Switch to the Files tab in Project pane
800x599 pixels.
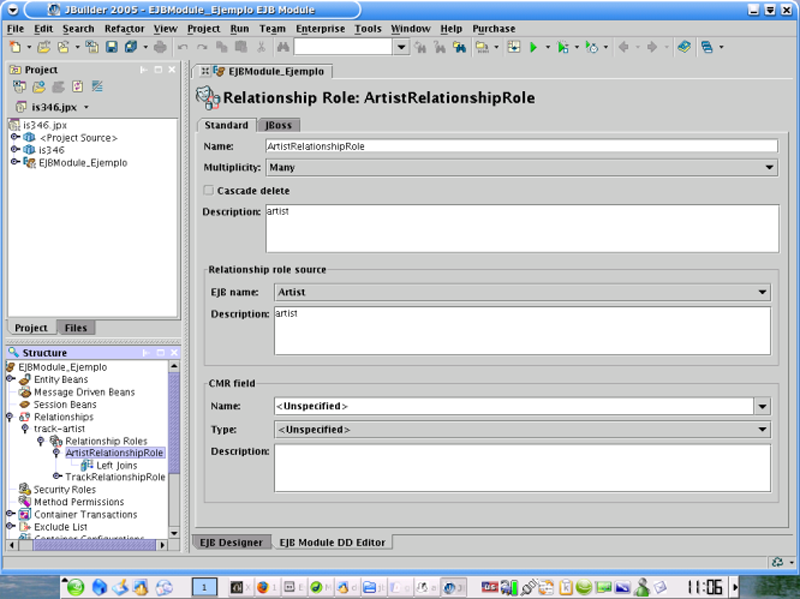point(75,328)
